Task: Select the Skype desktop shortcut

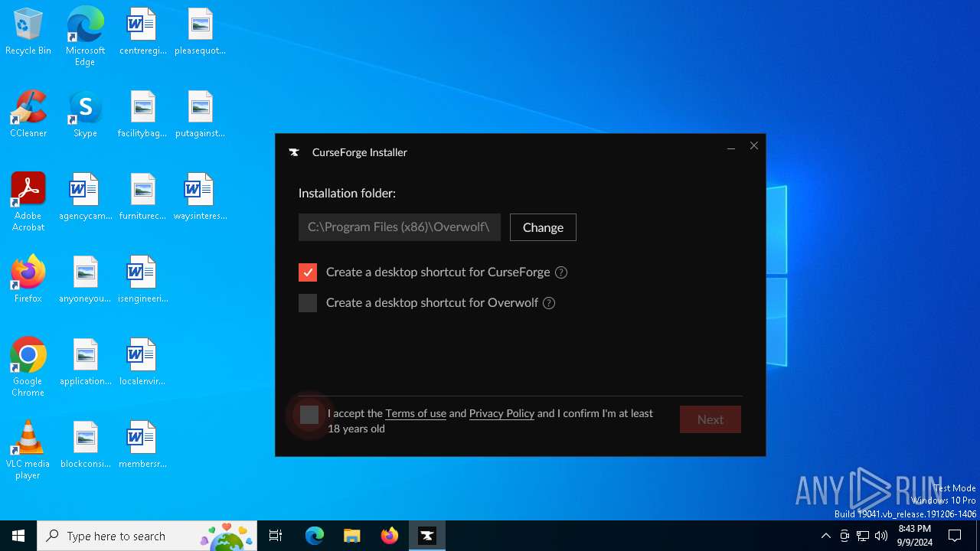Action: click(x=85, y=114)
